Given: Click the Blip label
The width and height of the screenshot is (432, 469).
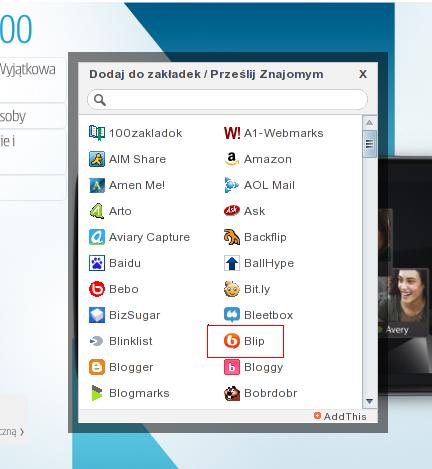Looking at the screenshot, I should tap(254, 341).
